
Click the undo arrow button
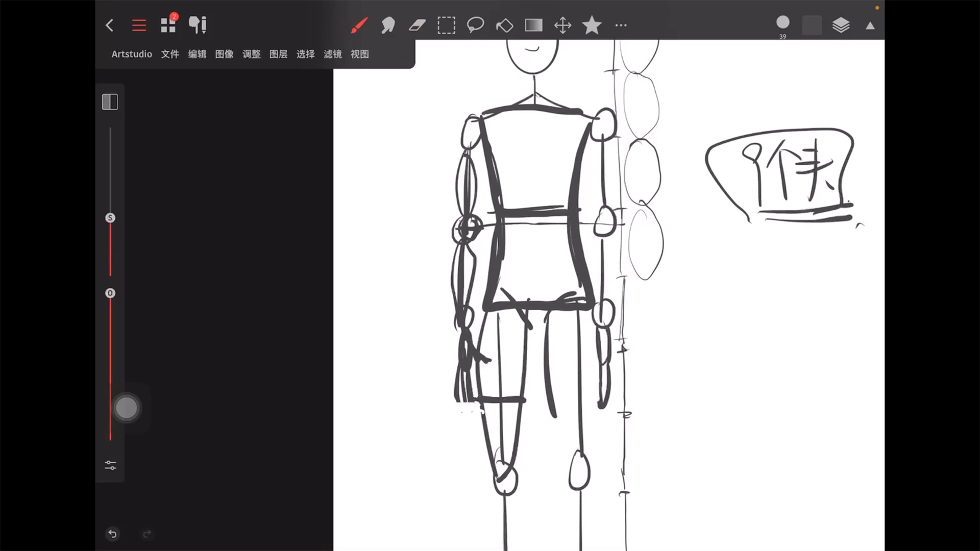point(112,534)
